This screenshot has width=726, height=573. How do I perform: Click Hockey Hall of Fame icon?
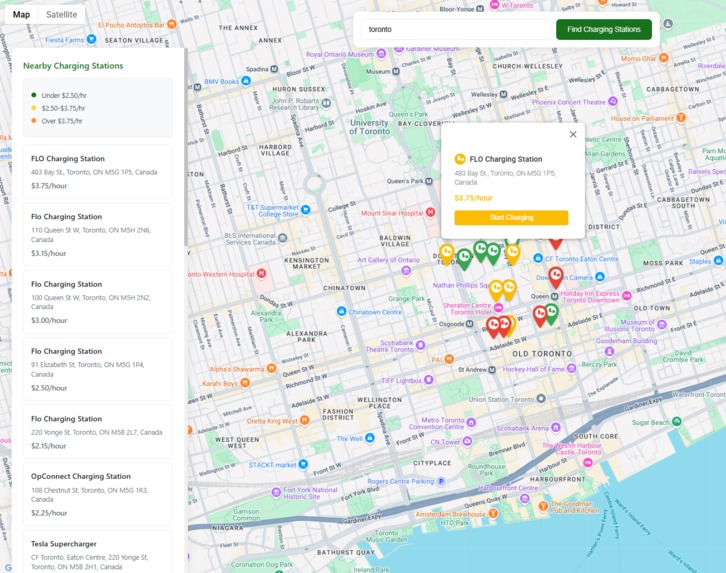tap(572, 368)
